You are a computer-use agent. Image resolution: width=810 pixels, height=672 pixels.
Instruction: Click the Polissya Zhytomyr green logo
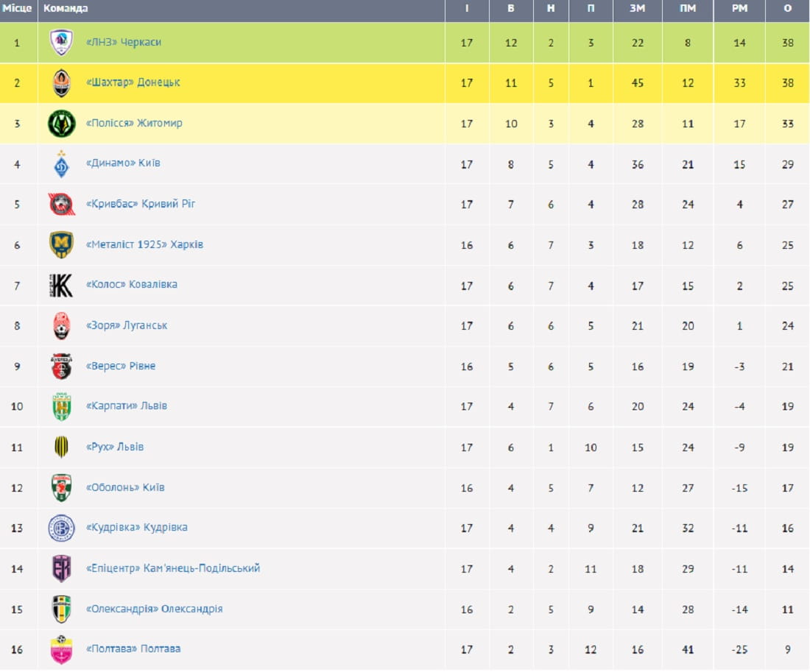click(x=62, y=124)
